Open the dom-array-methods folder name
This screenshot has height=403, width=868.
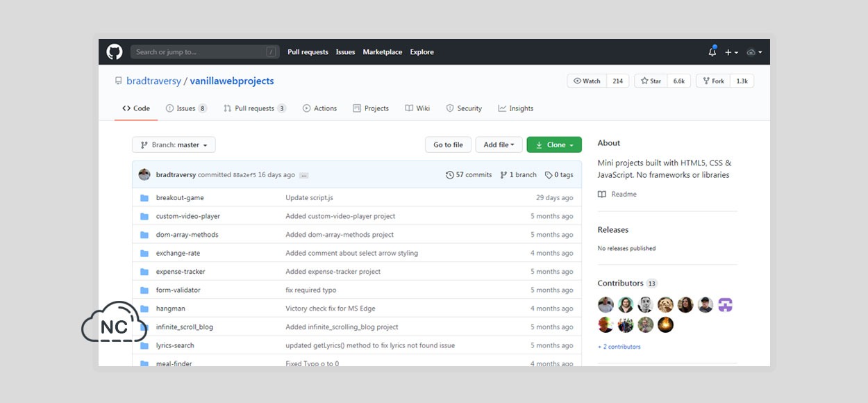[187, 235]
